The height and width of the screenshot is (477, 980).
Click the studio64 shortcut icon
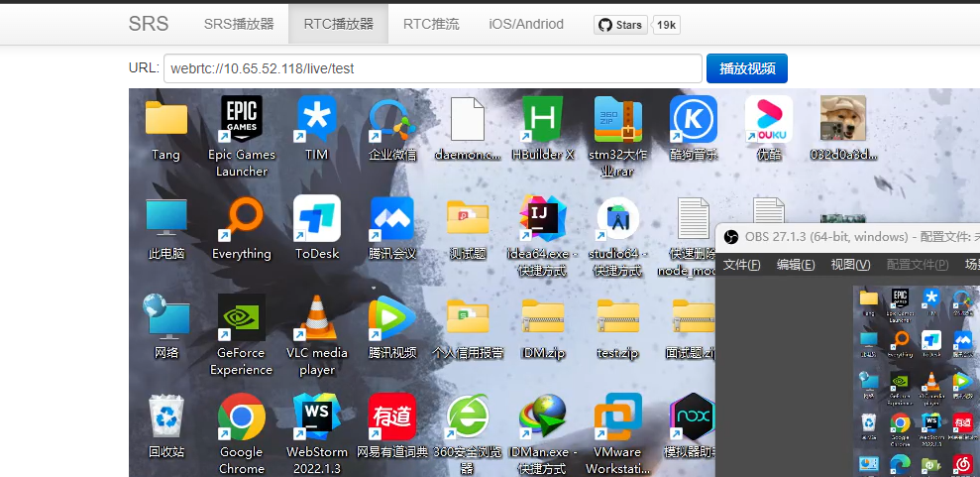click(x=617, y=219)
